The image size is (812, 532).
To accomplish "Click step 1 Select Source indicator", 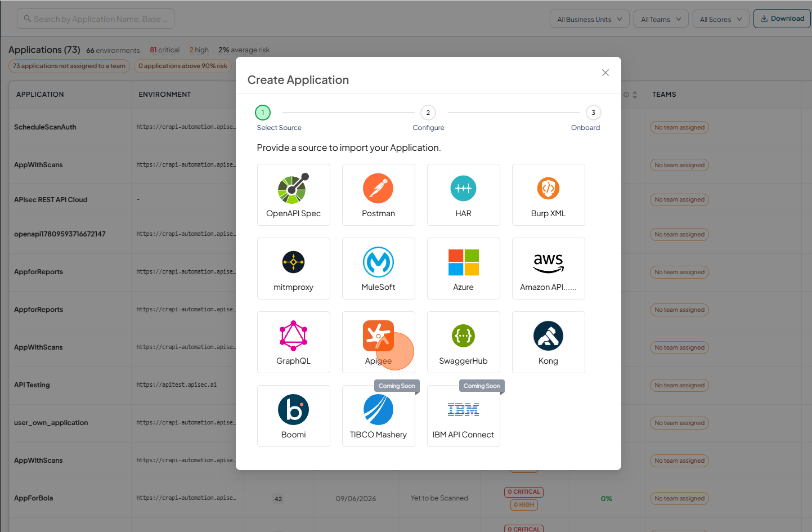I will coord(263,113).
